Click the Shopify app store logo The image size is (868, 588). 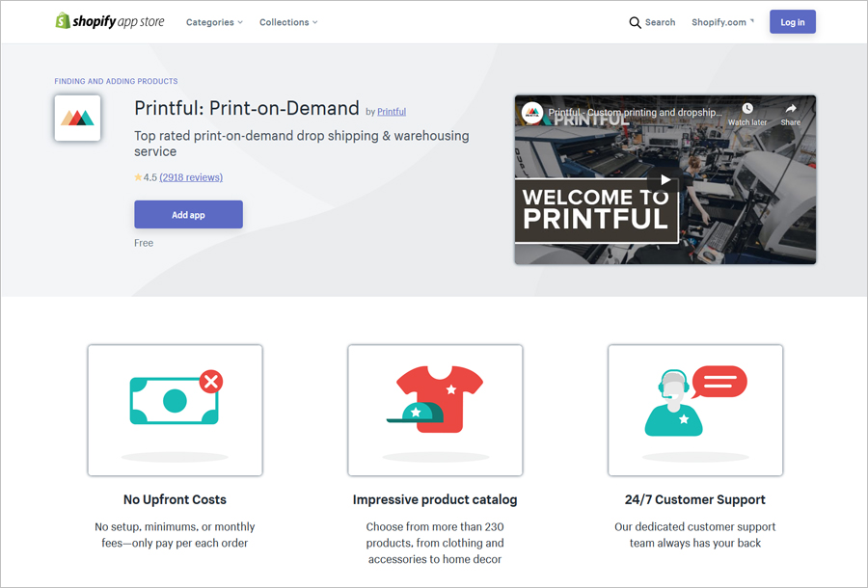click(110, 21)
